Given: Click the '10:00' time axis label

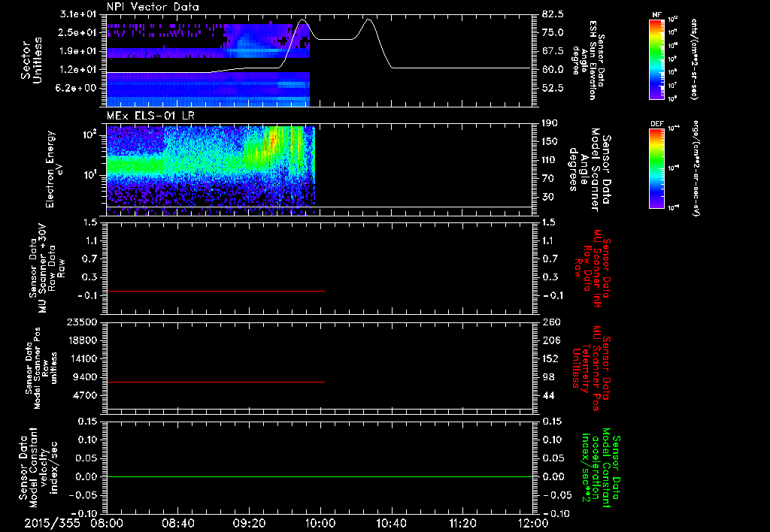Looking at the screenshot, I should click(x=320, y=523).
